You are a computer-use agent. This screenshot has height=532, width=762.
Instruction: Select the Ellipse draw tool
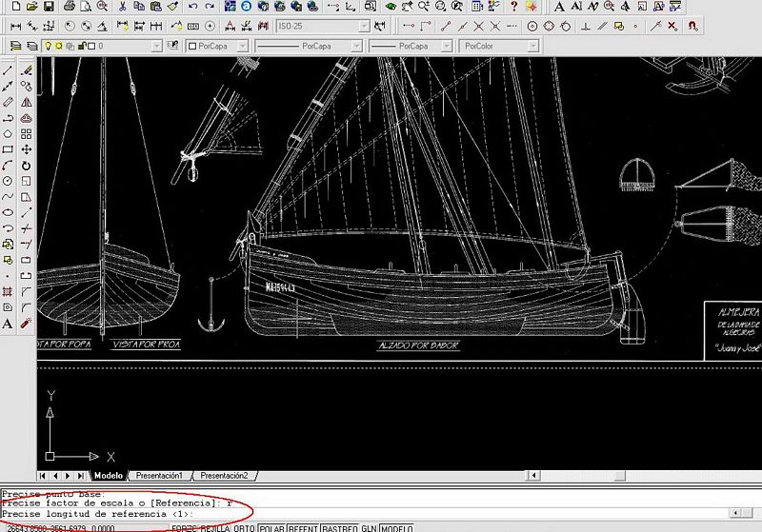(x=8, y=212)
